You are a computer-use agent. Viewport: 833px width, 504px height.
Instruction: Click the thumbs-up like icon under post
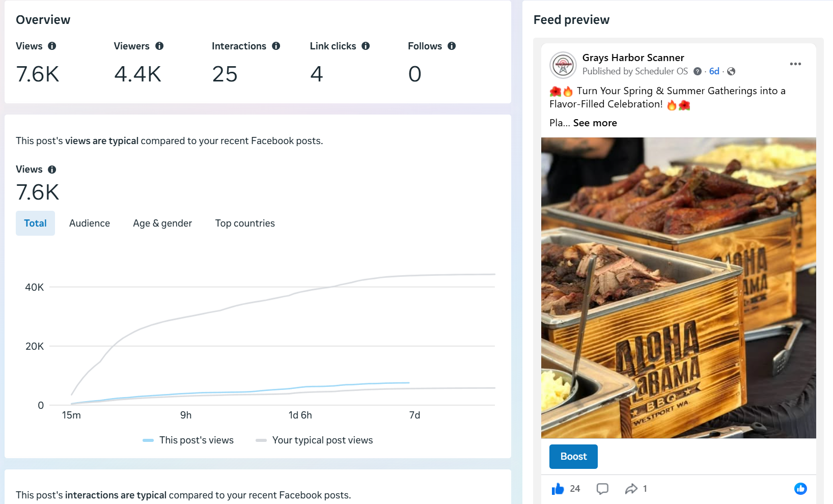click(x=558, y=489)
